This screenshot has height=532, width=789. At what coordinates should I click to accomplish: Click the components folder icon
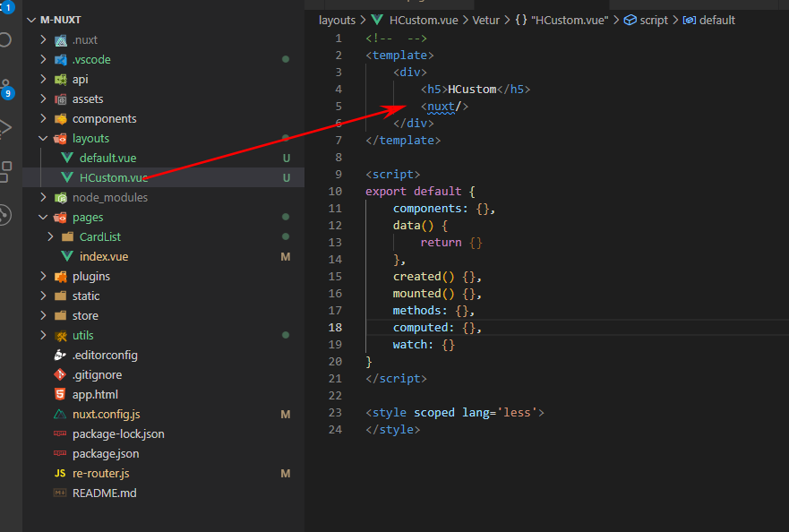[x=60, y=119]
